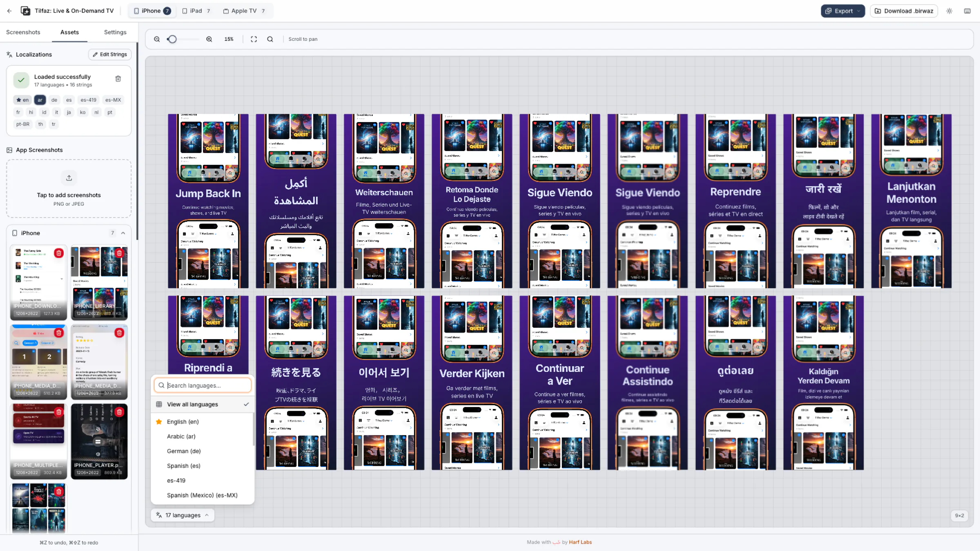The height and width of the screenshot is (551, 980).
Task: Collapse the 17 languages selector
Action: pos(183,515)
